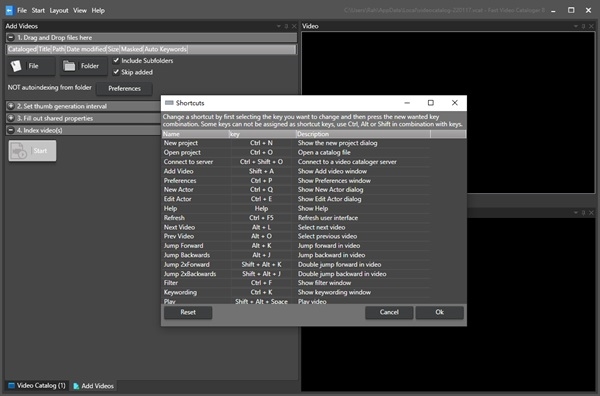Open the File menu
The image size is (600, 396).
point(22,10)
